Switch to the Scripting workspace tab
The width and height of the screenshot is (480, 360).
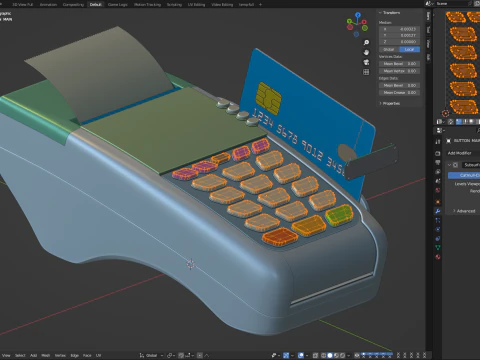[174, 4]
